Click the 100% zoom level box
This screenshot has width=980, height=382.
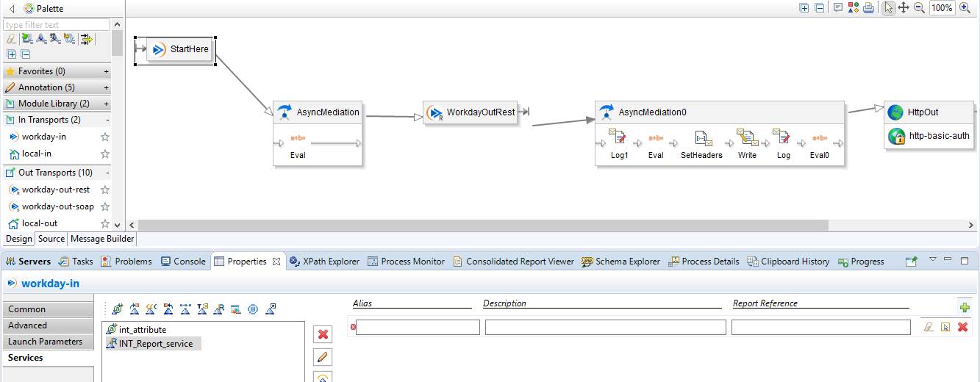(x=942, y=8)
